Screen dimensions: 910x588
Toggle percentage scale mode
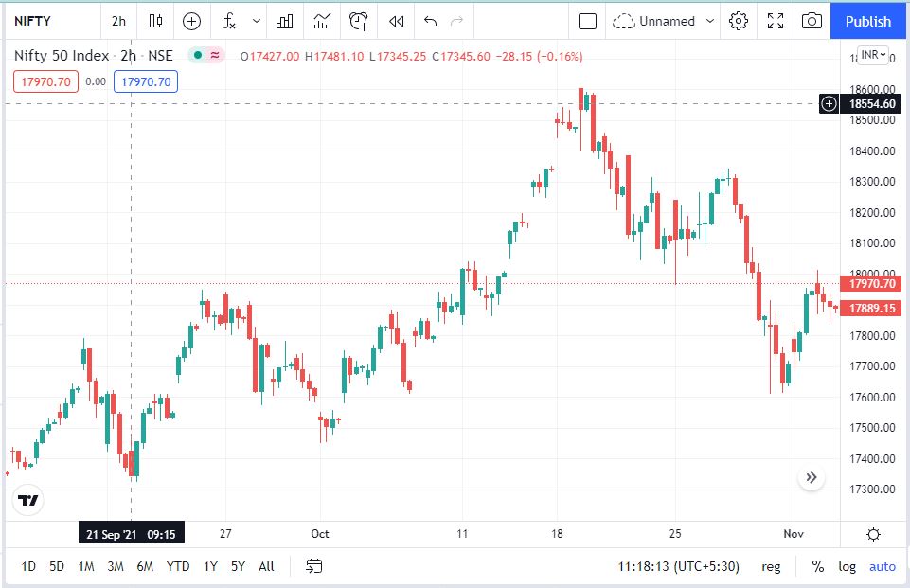818,566
